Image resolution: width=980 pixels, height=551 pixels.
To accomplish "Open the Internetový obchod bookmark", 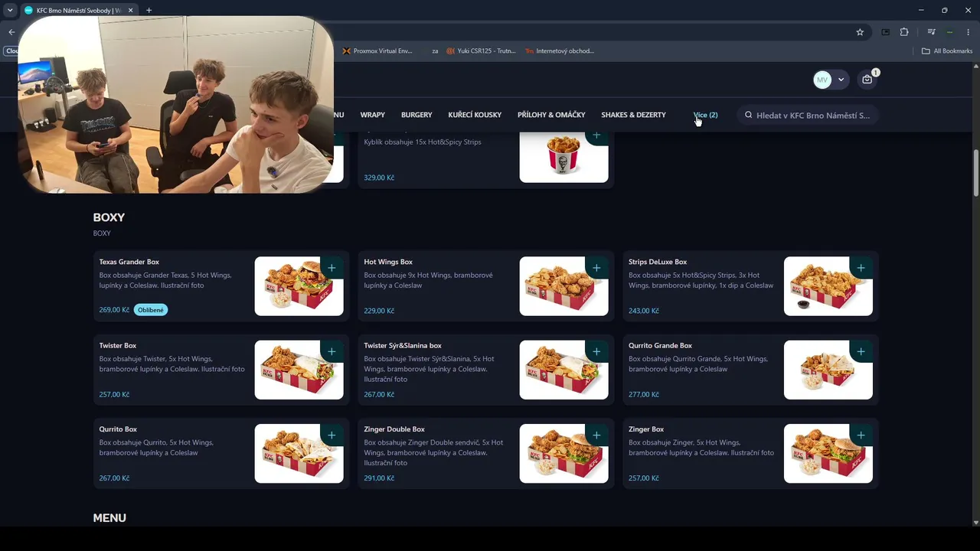I will click(560, 51).
